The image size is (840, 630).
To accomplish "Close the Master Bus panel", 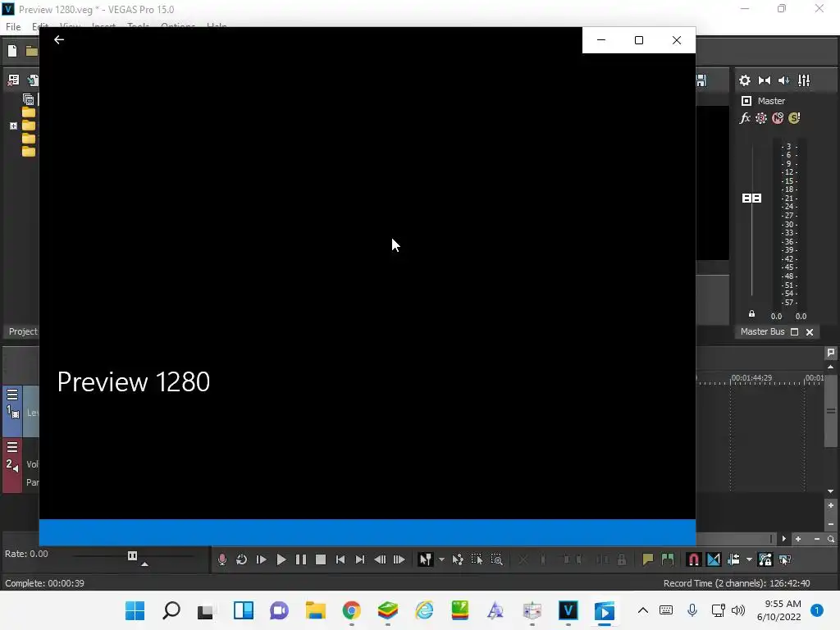I will pos(810,332).
